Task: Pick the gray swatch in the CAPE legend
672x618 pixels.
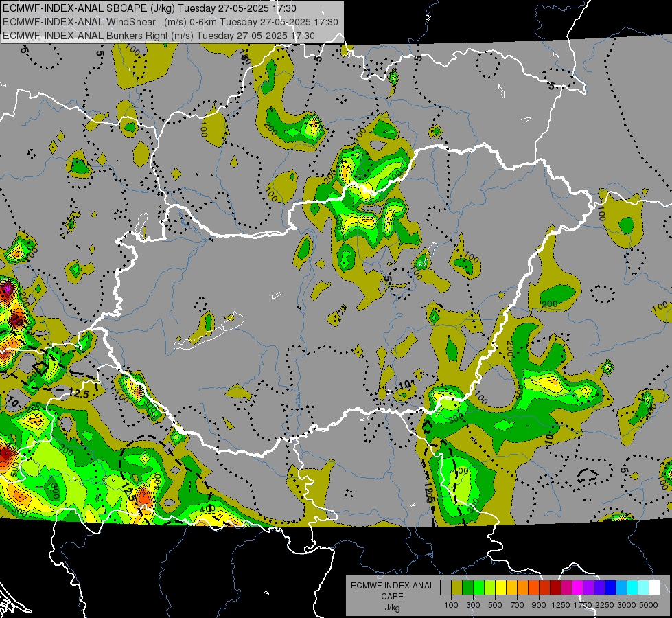Action: [445, 588]
